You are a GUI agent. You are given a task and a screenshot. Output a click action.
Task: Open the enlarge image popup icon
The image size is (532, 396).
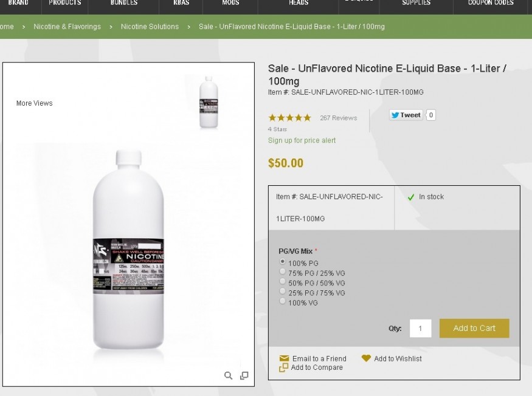244,376
